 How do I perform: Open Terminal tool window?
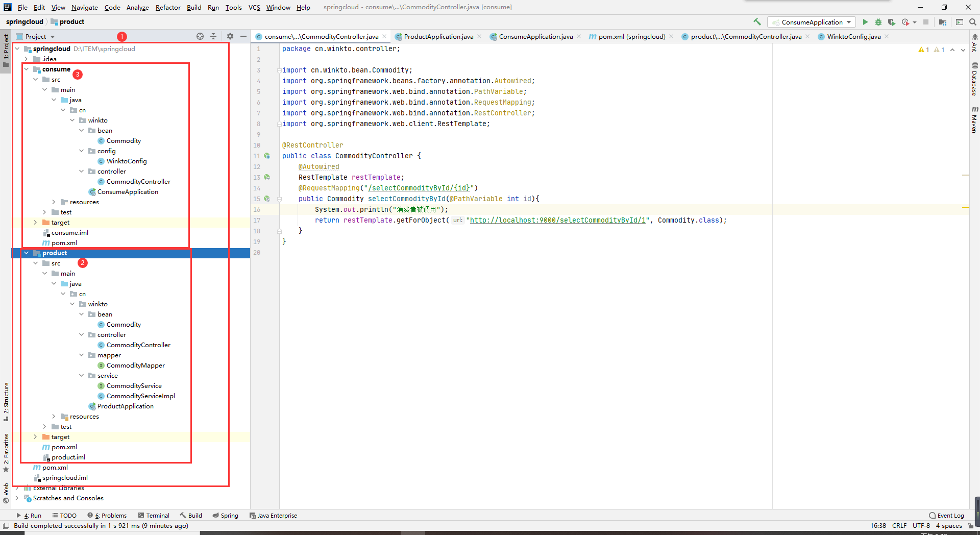coord(154,516)
